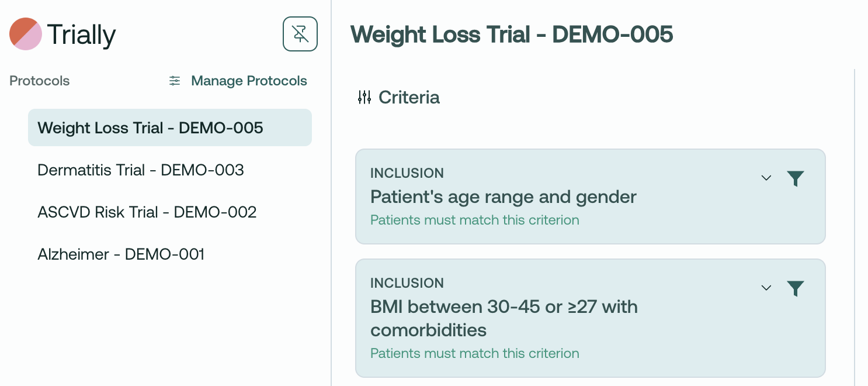
Task: Click the Criteria section heading
Action: (409, 97)
